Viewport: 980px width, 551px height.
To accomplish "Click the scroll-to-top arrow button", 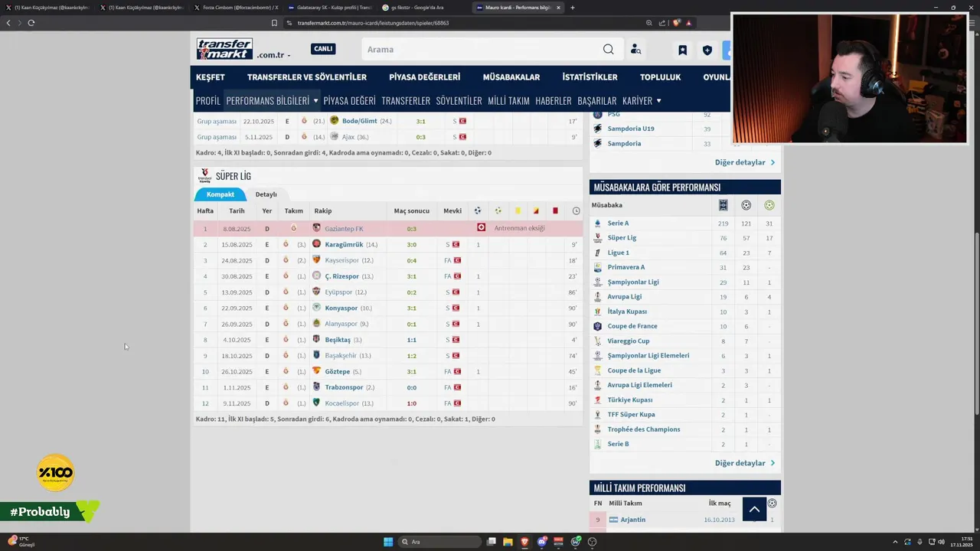I will 754,509.
